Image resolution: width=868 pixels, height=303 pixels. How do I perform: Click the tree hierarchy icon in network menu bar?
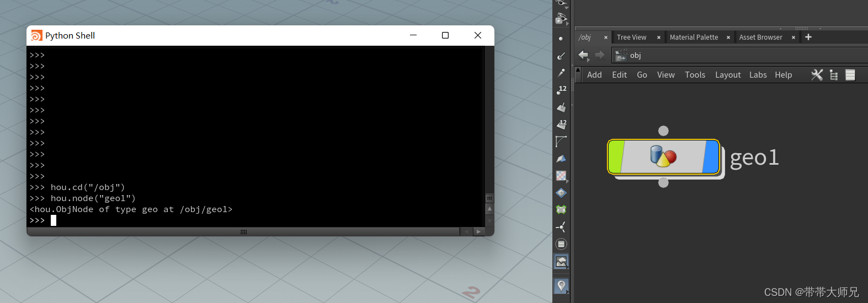[x=834, y=75]
